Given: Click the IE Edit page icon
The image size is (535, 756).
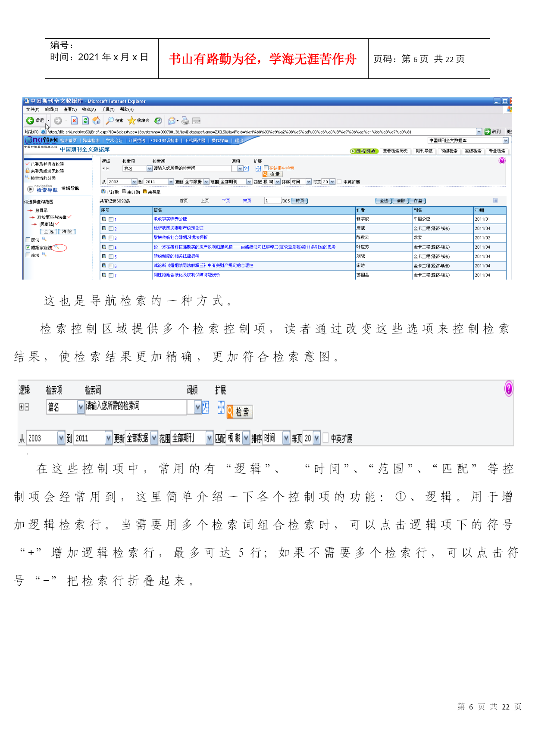Looking at the screenshot, I should (197, 121).
